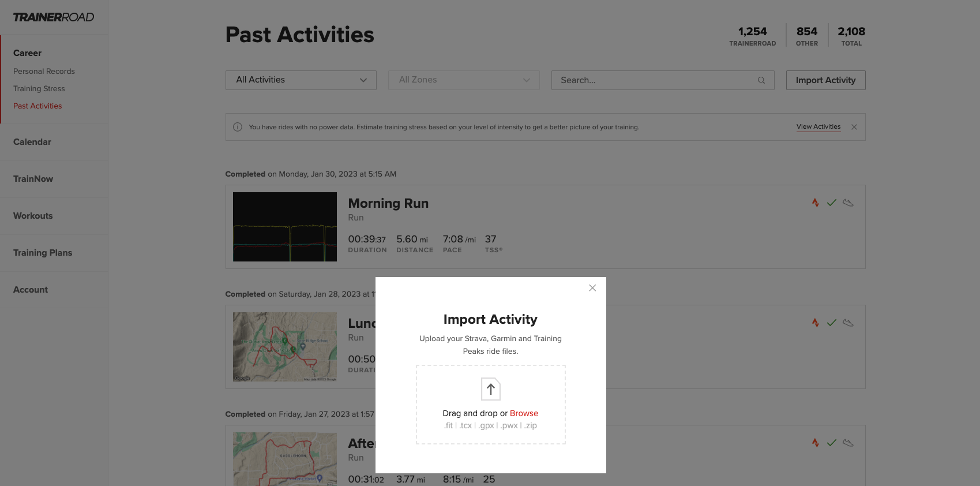The width and height of the screenshot is (980, 486).
Task: Dismiss the no power data notice
Action: tap(854, 127)
